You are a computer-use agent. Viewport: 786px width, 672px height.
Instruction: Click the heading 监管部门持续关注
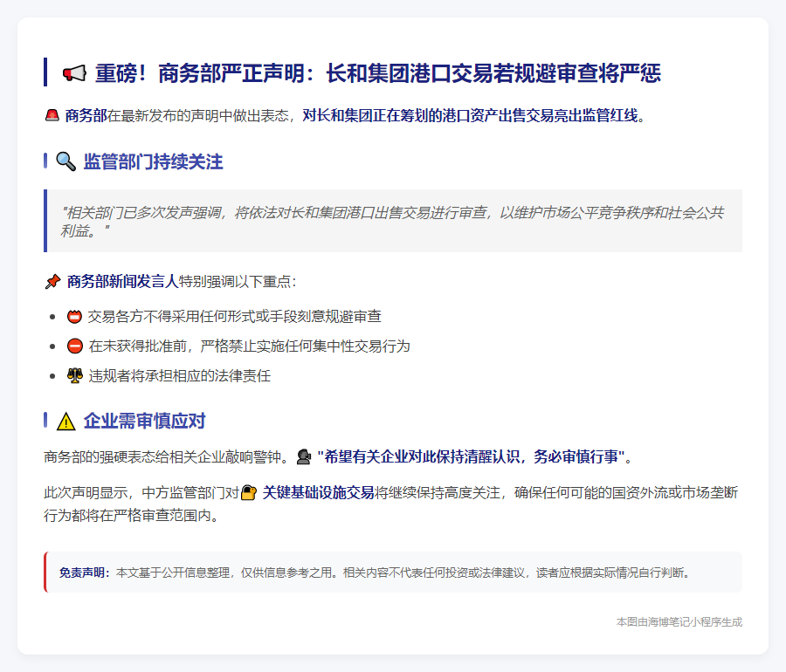click(x=153, y=161)
